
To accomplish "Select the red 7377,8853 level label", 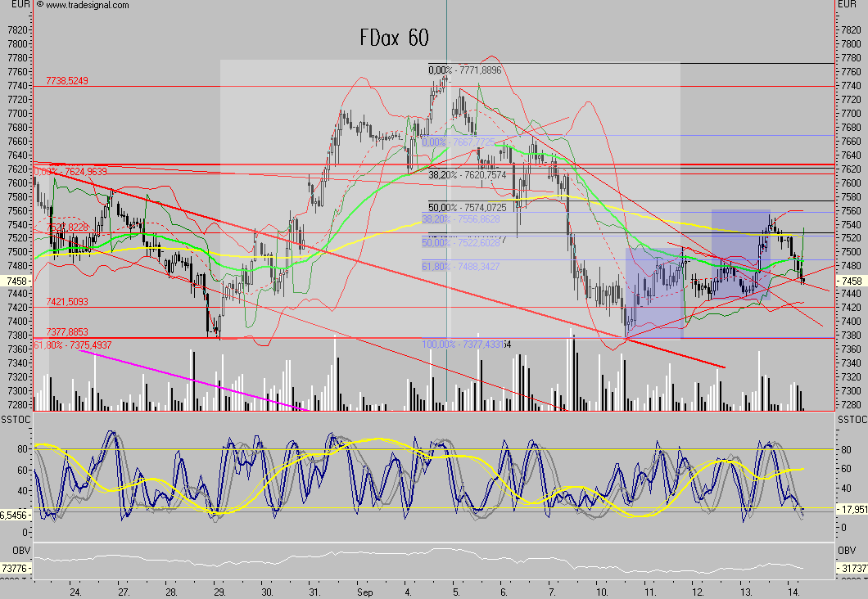I will tap(67, 332).
